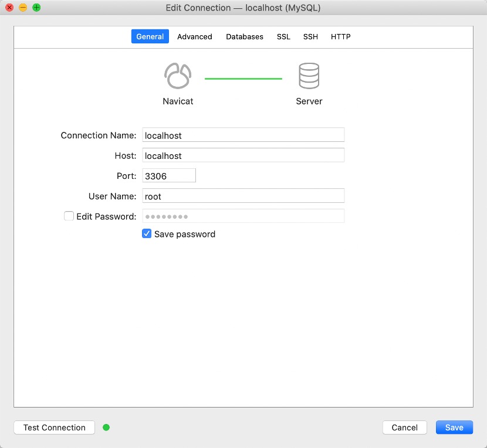Click the Cancel button

(x=405, y=427)
